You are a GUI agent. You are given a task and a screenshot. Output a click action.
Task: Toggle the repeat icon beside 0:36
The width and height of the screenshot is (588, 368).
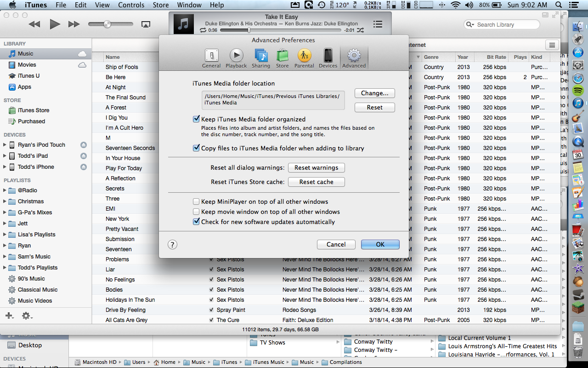(203, 30)
